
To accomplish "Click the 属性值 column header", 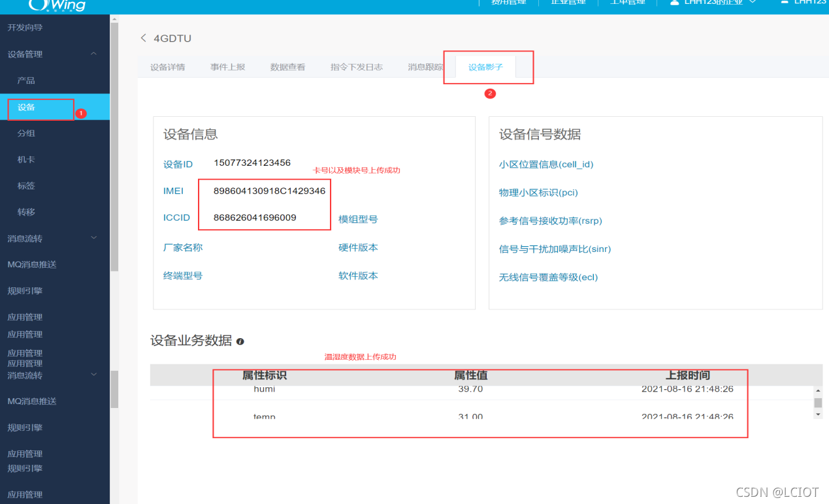I will click(471, 375).
